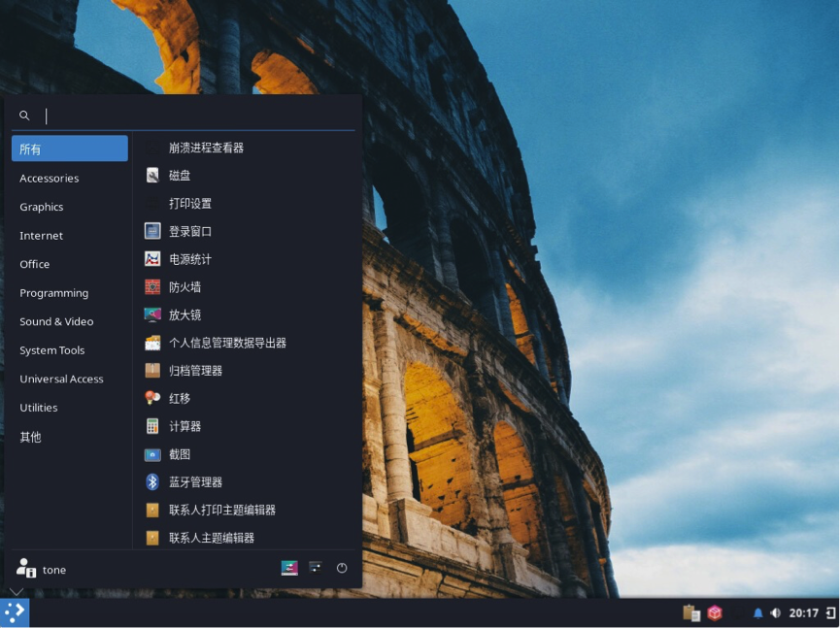The height and width of the screenshot is (628, 840).
Task: Open system settings from menu footer
Action: click(289, 568)
